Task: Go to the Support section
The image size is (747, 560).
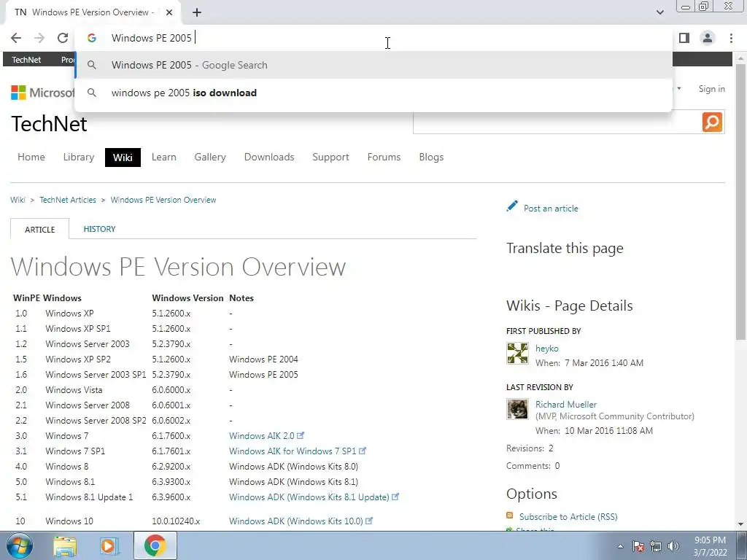Action: pyautogui.click(x=330, y=157)
